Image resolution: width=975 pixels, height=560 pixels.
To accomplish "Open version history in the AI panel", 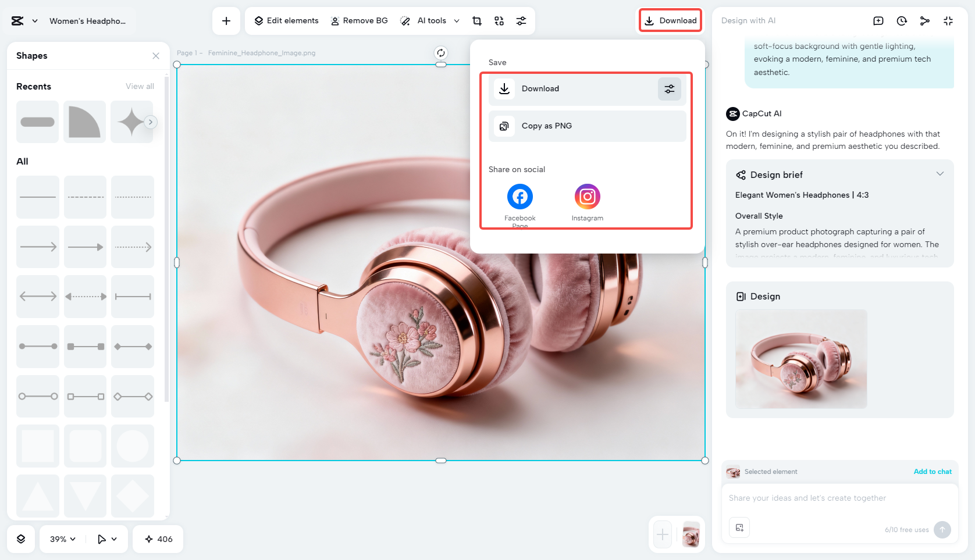I will pyautogui.click(x=902, y=20).
